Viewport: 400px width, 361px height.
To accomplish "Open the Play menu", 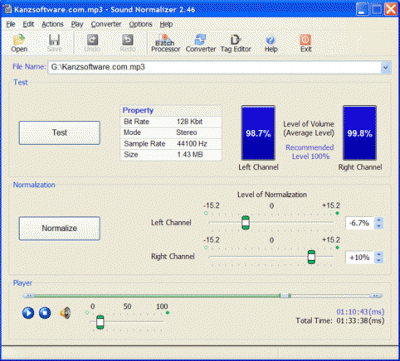I will [x=77, y=24].
